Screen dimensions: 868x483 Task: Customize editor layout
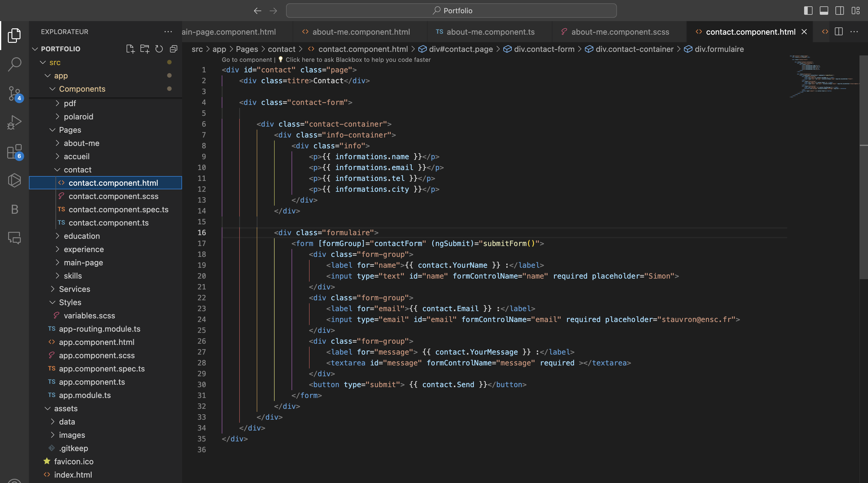(x=856, y=11)
